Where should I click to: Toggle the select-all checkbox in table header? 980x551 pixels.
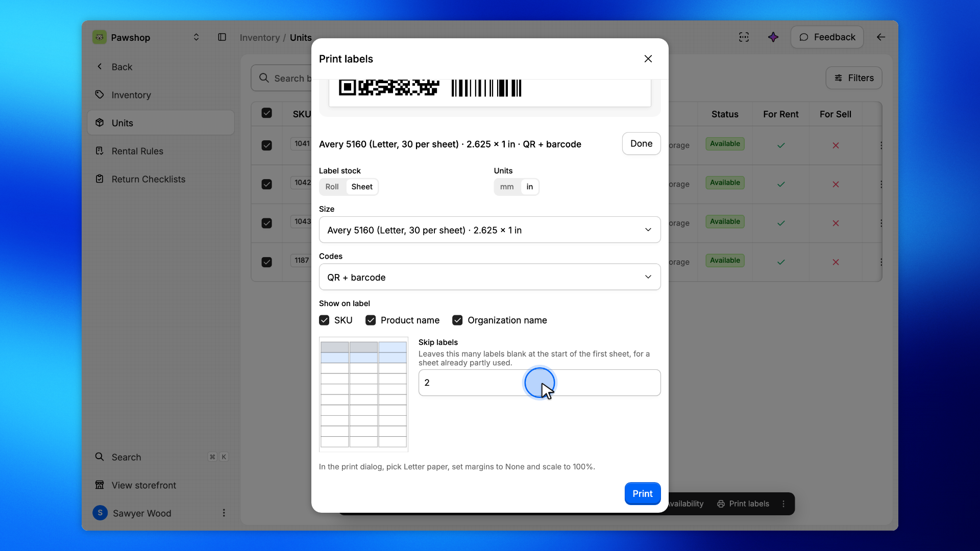(266, 113)
